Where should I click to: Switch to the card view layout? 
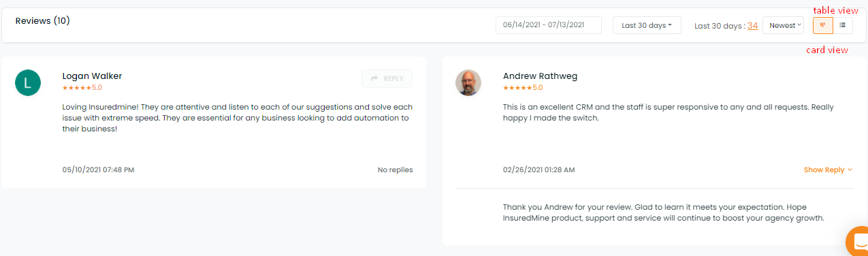click(x=823, y=25)
